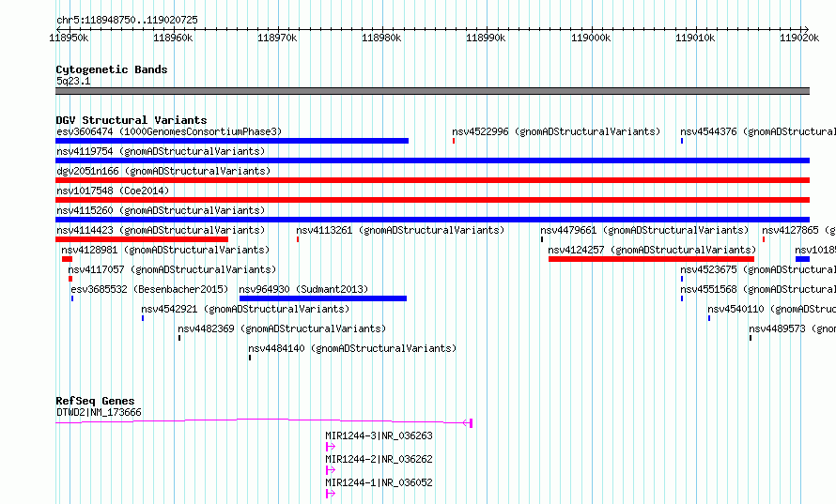Click the 118990k ruler tick label
836x504 pixels.
(486, 38)
